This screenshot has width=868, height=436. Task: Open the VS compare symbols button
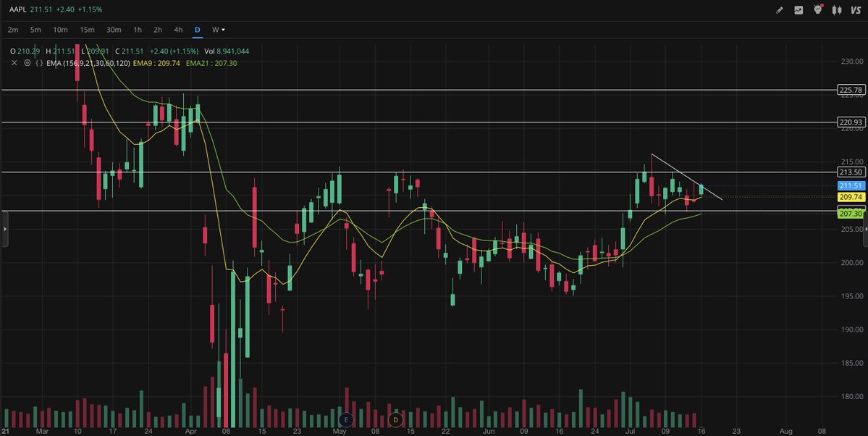[856, 10]
